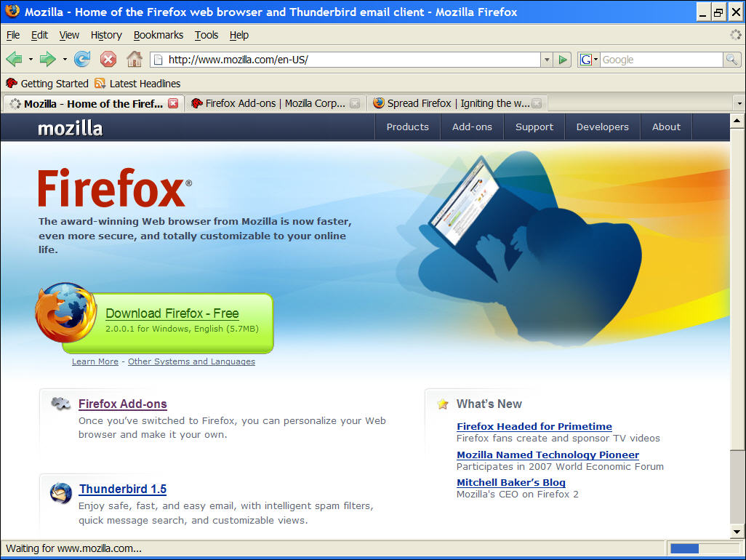Open the Home page icon
Image resolution: width=746 pixels, height=560 pixels.
(135, 59)
